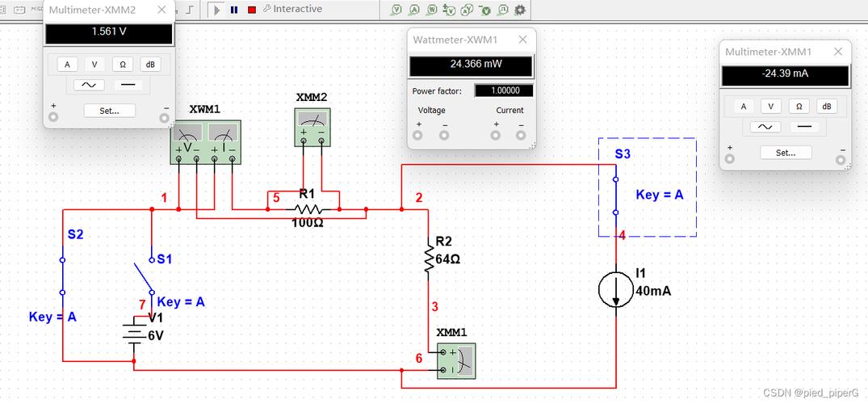Stop the simulation with the red square
The image size is (868, 404).
[x=252, y=10]
